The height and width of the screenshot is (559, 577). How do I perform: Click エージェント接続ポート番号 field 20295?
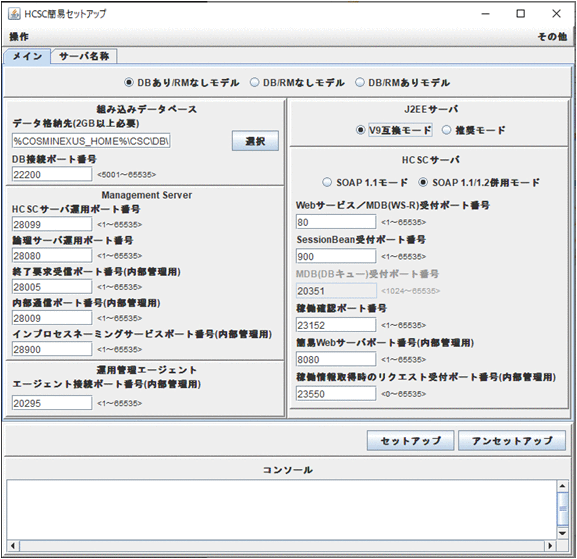pyautogui.click(x=52, y=403)
